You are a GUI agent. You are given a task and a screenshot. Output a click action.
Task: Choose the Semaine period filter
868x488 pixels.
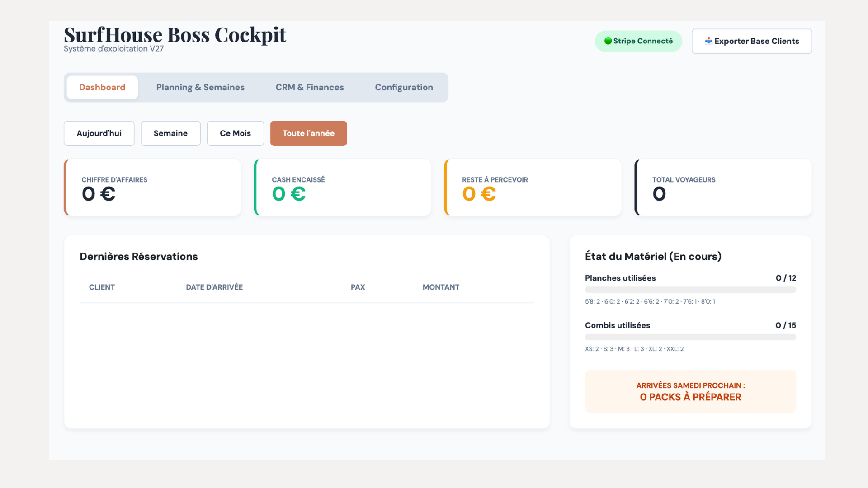170,133
